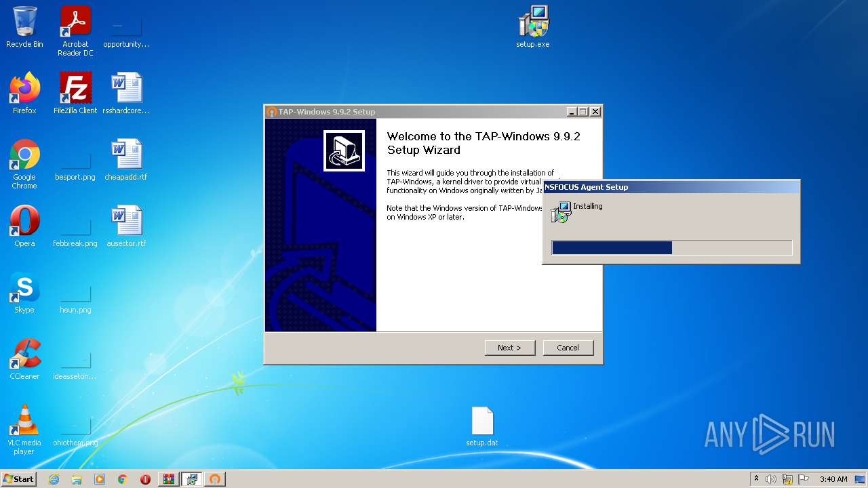Viewport: 868px width, 488px height.
Task: Click Next in the TAP-Windows Setup wizard
Action: tap(510, 348)
